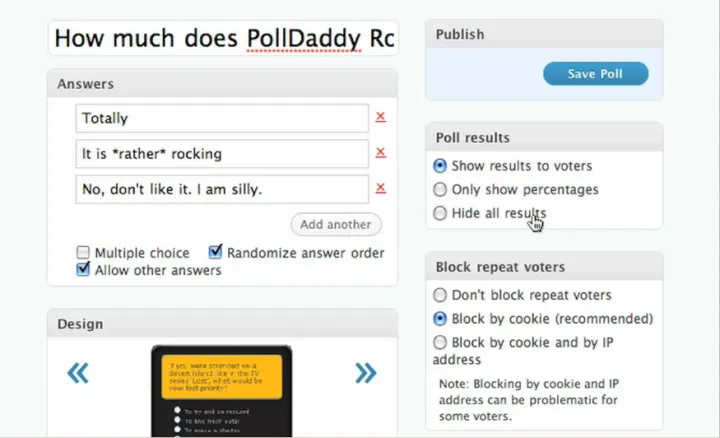The width and height of the screenshot is (720, 438).
Task: Click Add another answer button
Action: point(336,224)
